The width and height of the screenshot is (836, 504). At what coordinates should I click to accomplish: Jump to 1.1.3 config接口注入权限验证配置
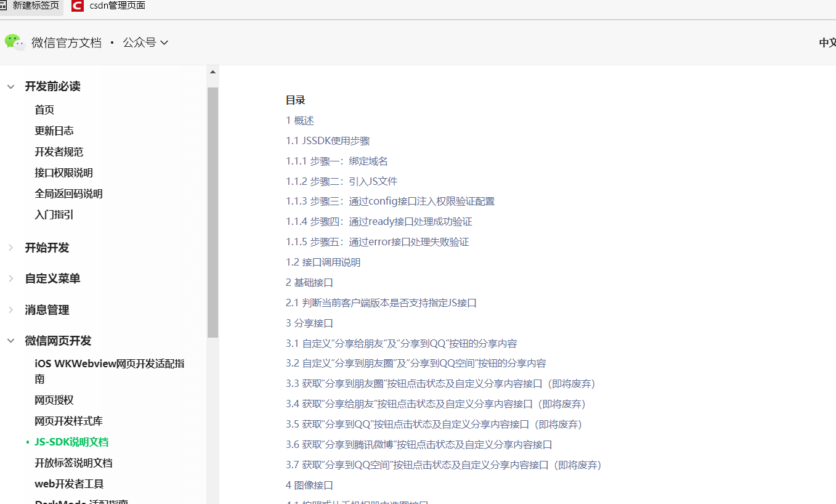pyautogui.click(x=391, y=201)
